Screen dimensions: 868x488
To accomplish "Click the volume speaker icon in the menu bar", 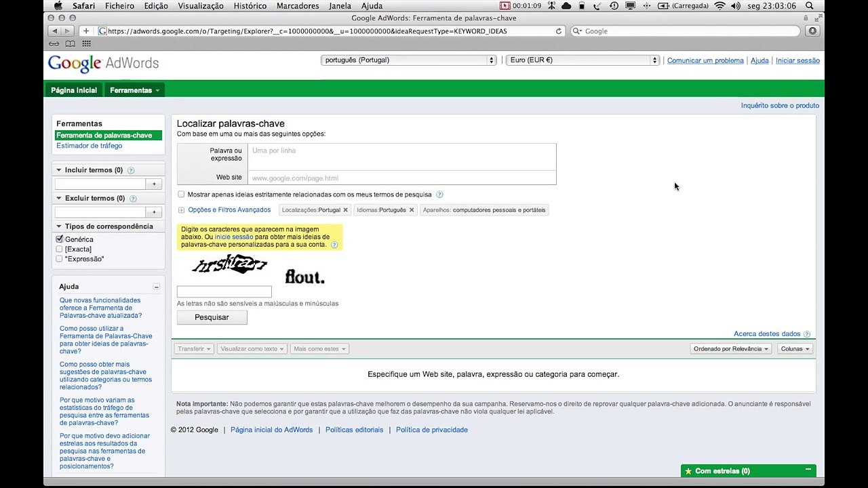I will [736, 6].
